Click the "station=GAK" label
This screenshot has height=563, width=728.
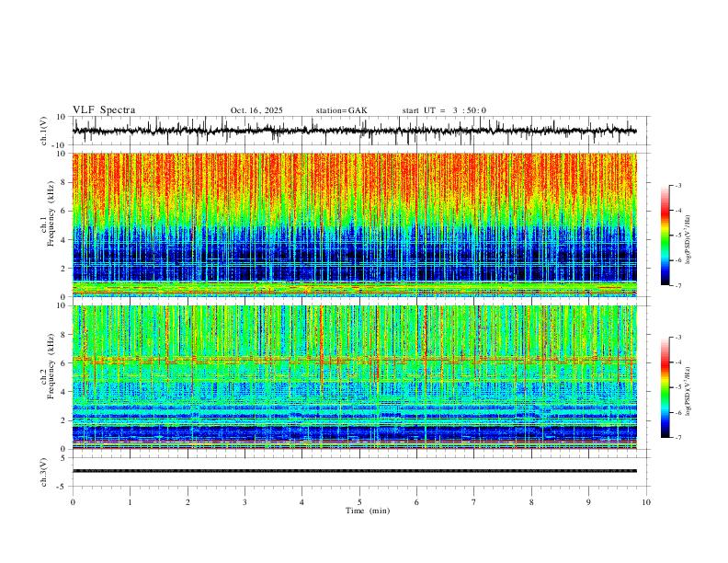(341, 110)
